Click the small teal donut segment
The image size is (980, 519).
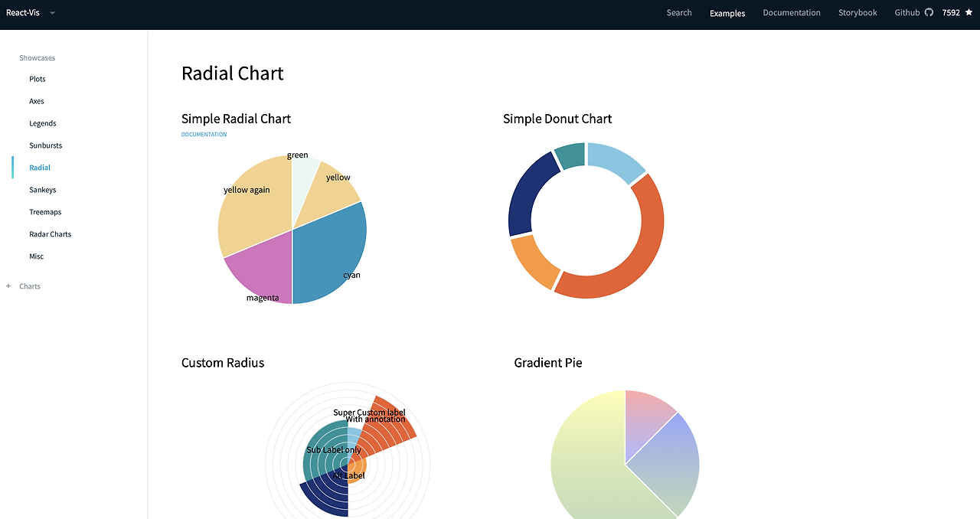tap(570, 155)
